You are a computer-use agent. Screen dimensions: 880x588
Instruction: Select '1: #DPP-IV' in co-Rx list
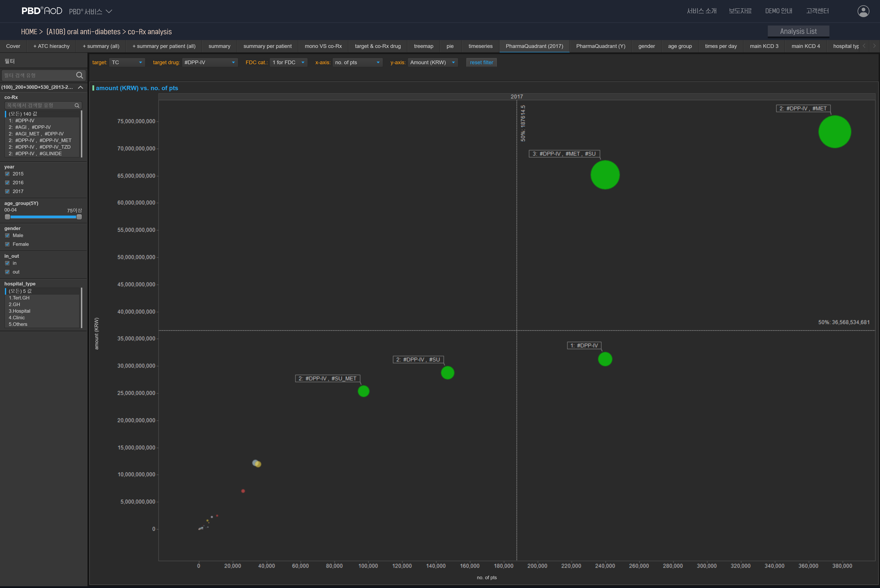(x=42, y=120)
